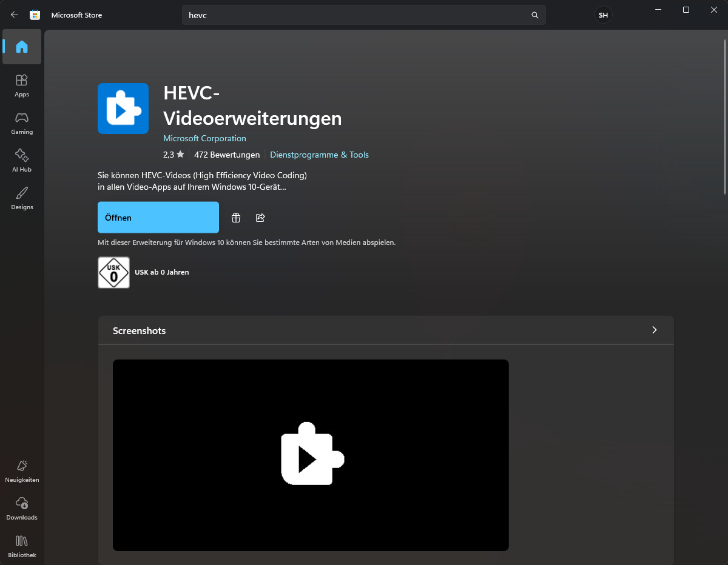
Task: Click the 2,3 star rating
Action: [174, 155]
